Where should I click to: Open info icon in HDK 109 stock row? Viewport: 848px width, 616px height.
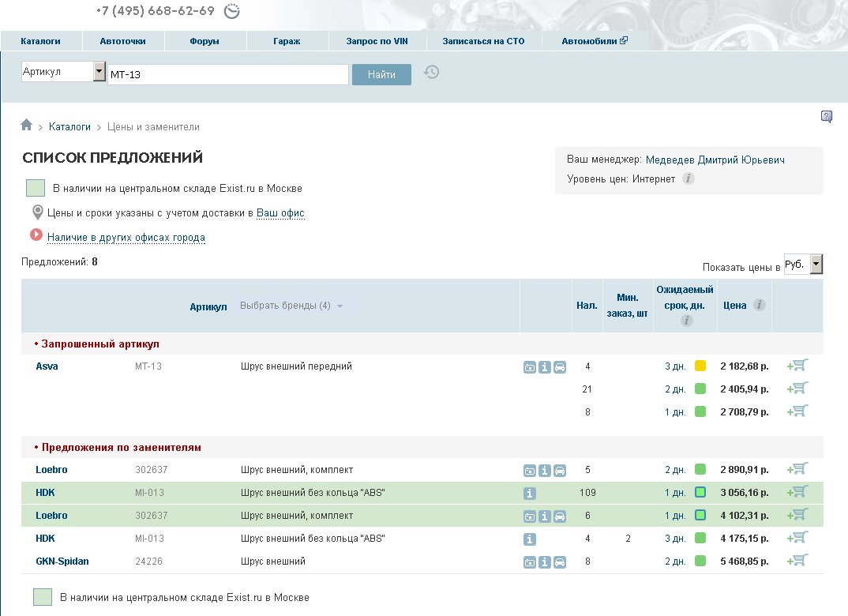530,494
